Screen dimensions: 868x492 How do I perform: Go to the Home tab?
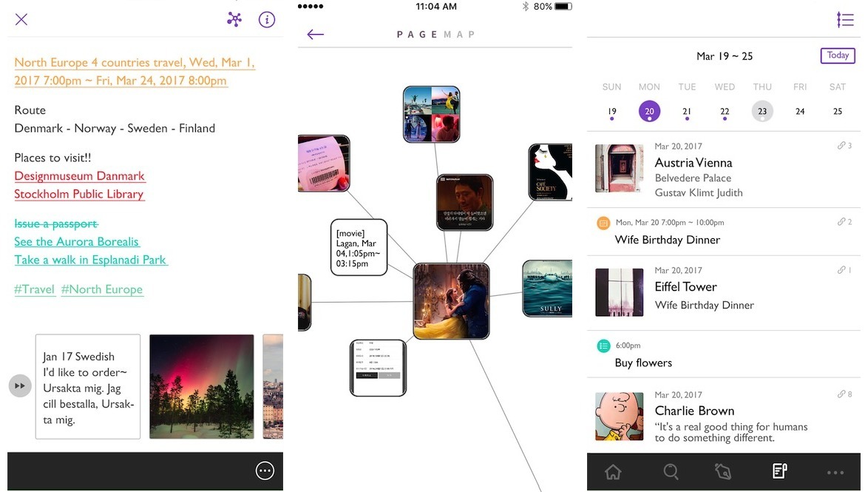[614, 472]
